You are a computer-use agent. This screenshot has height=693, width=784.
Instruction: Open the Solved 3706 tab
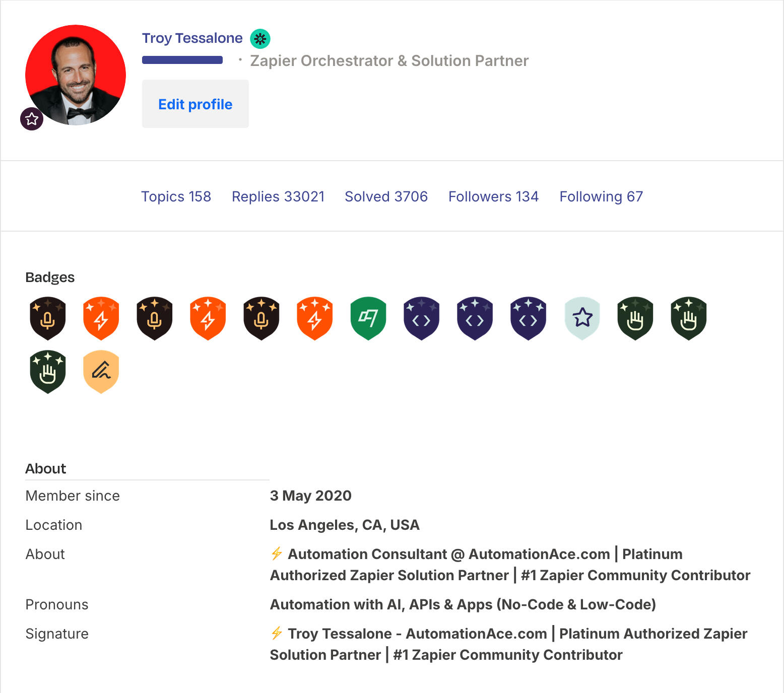point(386,196)
